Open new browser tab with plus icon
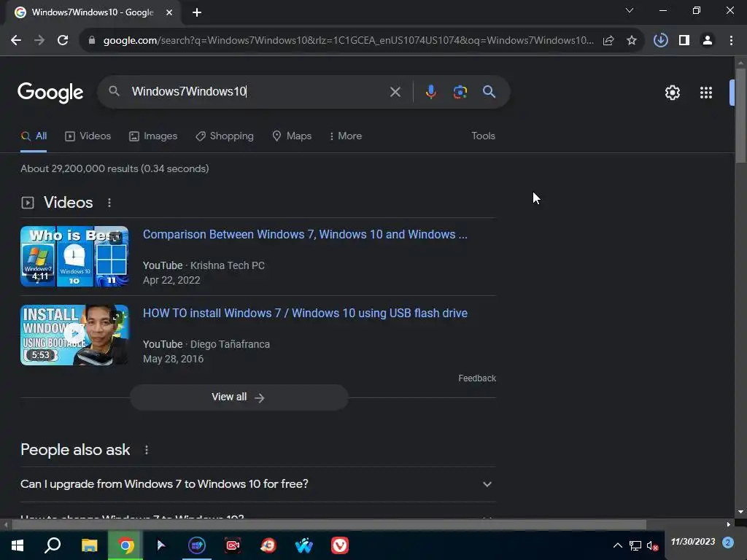The height and width of the screenshot is (560, 747). (197, 13)
